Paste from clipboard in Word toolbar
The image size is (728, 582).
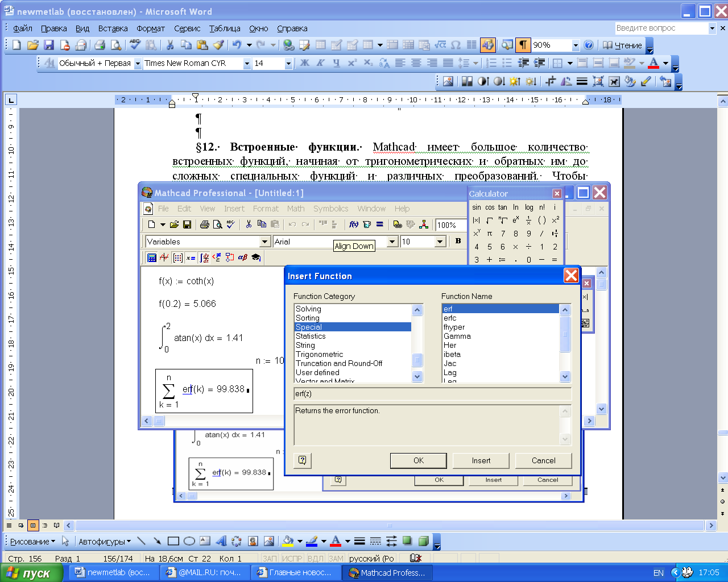tap(202, 45)
